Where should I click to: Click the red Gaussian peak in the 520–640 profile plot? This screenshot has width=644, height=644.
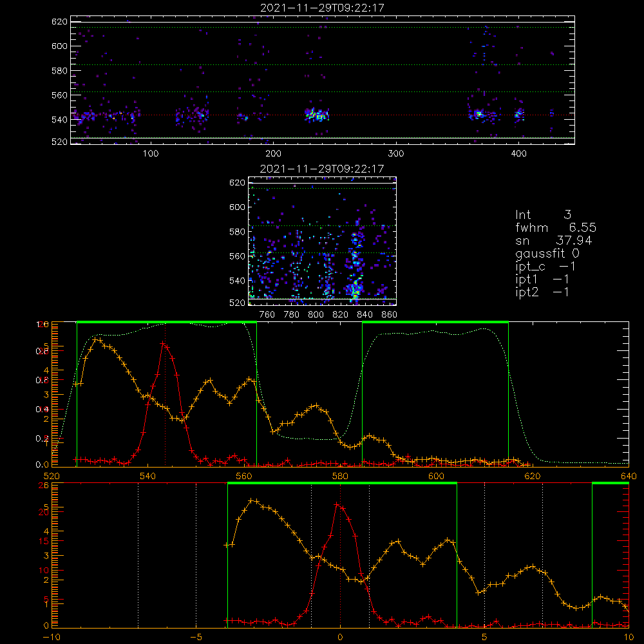tap(163, 343)
